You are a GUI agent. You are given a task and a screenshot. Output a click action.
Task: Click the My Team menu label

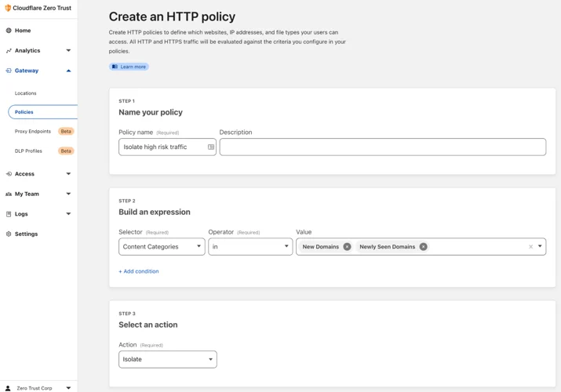tap(27, 194)
